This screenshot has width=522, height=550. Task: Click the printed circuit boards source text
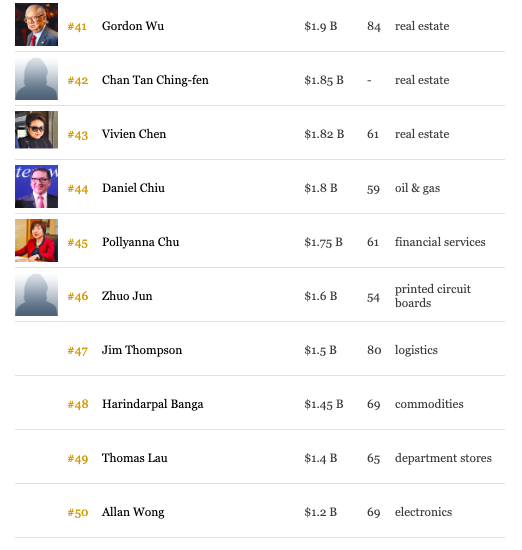click(433, 296)
